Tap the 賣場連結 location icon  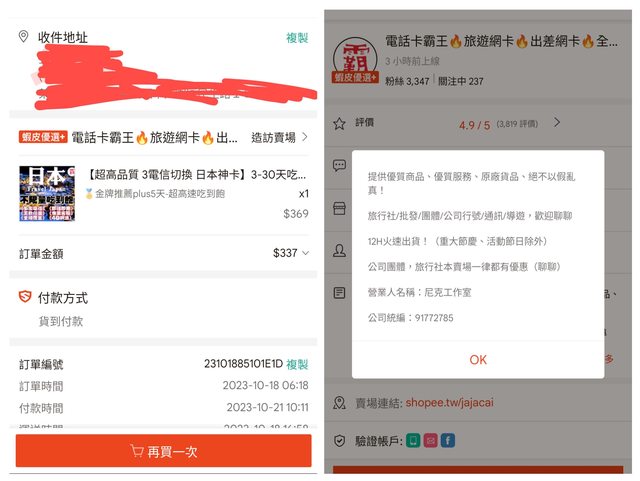(x=339, y=403)
